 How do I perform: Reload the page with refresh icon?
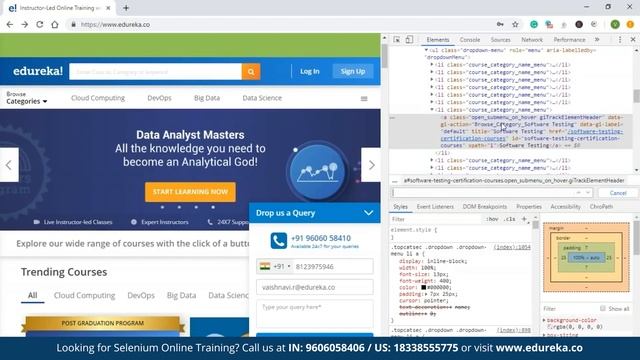[40, 24]
